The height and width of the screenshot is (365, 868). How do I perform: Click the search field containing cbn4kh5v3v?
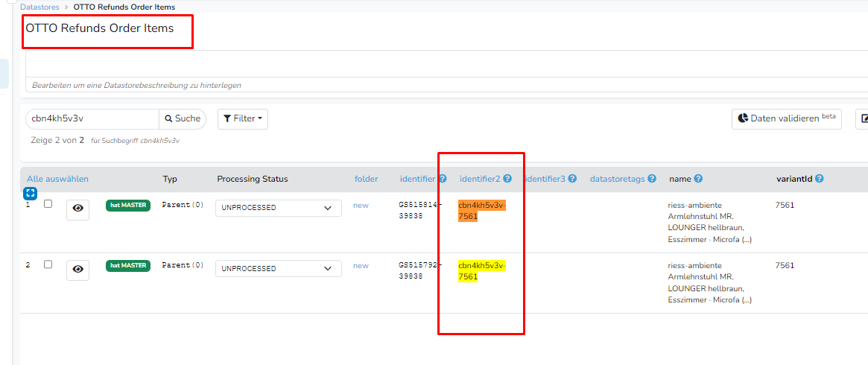92,118
